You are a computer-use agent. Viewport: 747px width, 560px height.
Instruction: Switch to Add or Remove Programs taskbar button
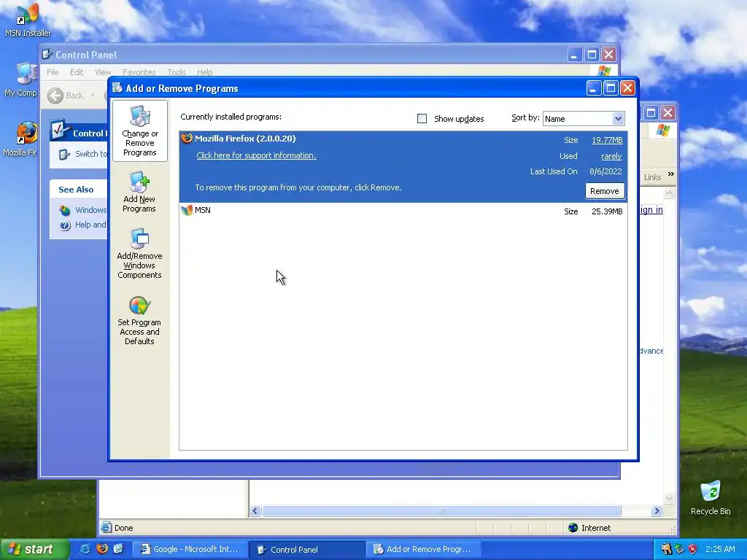pos(424,549)
